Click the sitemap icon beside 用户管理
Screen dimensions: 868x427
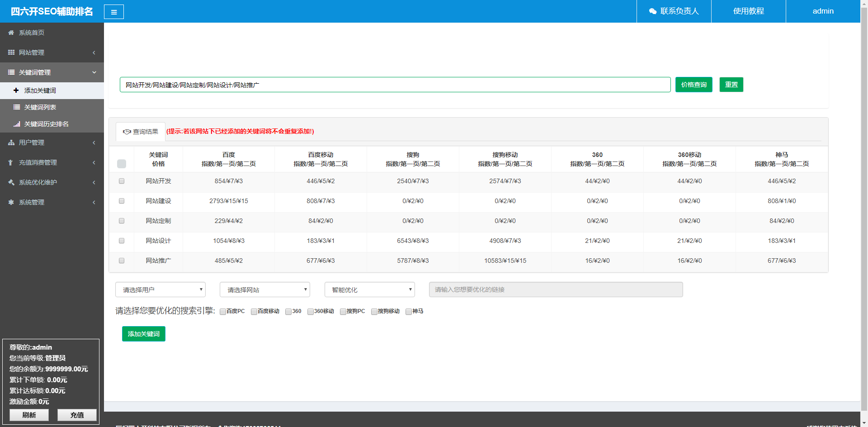point(11,142)
